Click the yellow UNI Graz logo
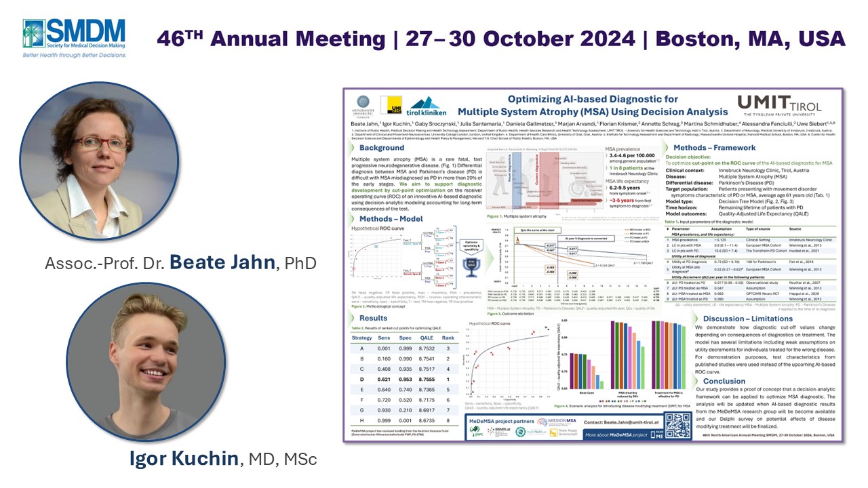Viewport: 868px width, 488px height. click(391, 104)
